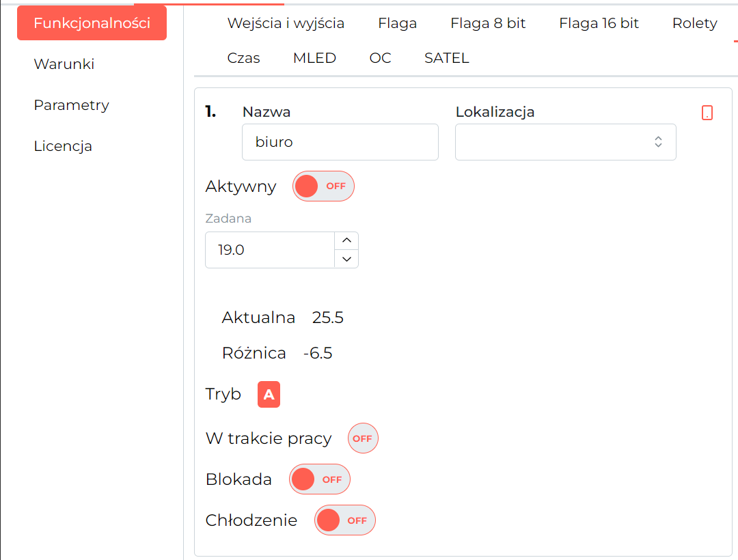Click the W trakcie pracy OFF indicator
The width and height of the screenshot is (738, 560).
click(x=362, y=438)
